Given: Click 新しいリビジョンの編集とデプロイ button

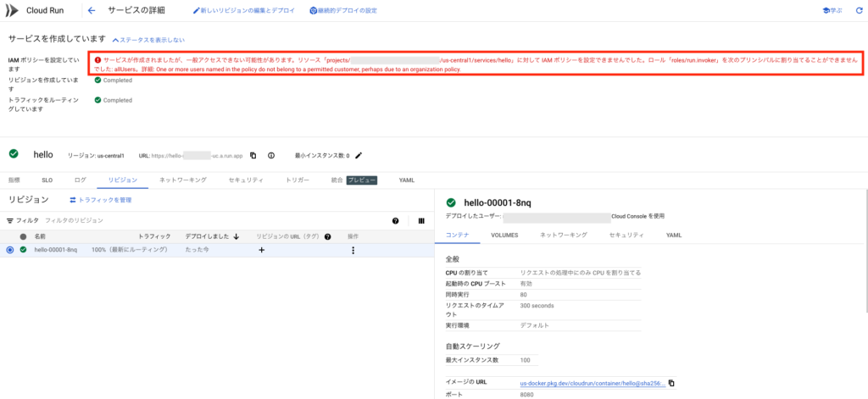Looking at the screenshot, I should pos(243,10).
